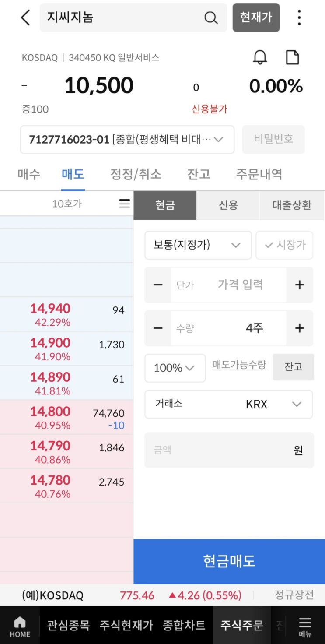This screenshot has height=644, width=325.
Task: Toggle the 시장가 market price checkbox
Action: (x=285, y=245)
